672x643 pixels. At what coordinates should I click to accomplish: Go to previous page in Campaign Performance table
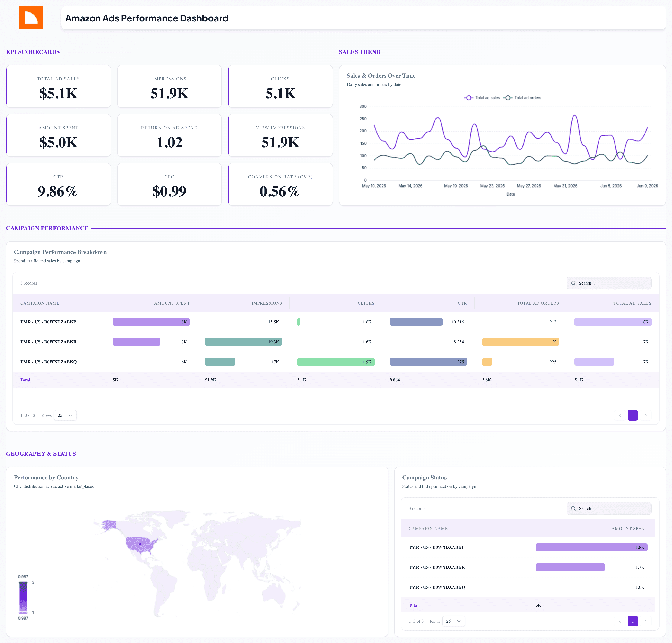[620, 415]
